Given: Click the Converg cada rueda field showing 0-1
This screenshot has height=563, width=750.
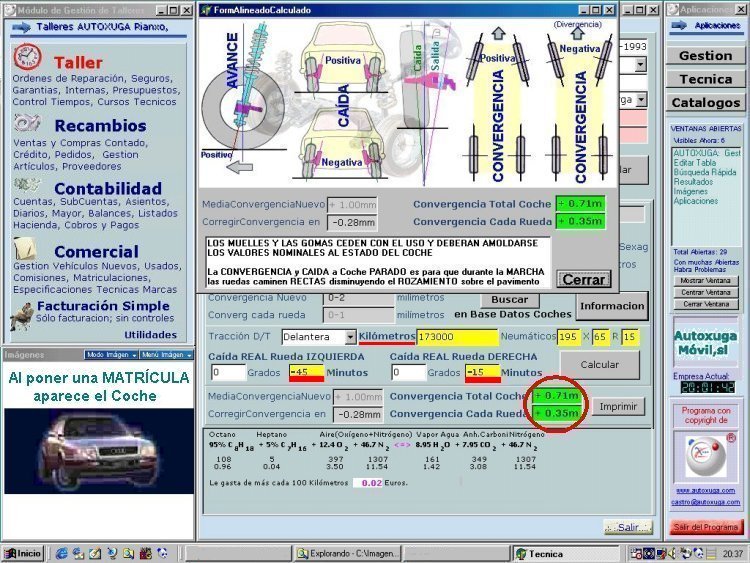Looking at the screenshot, I should 358,315.
